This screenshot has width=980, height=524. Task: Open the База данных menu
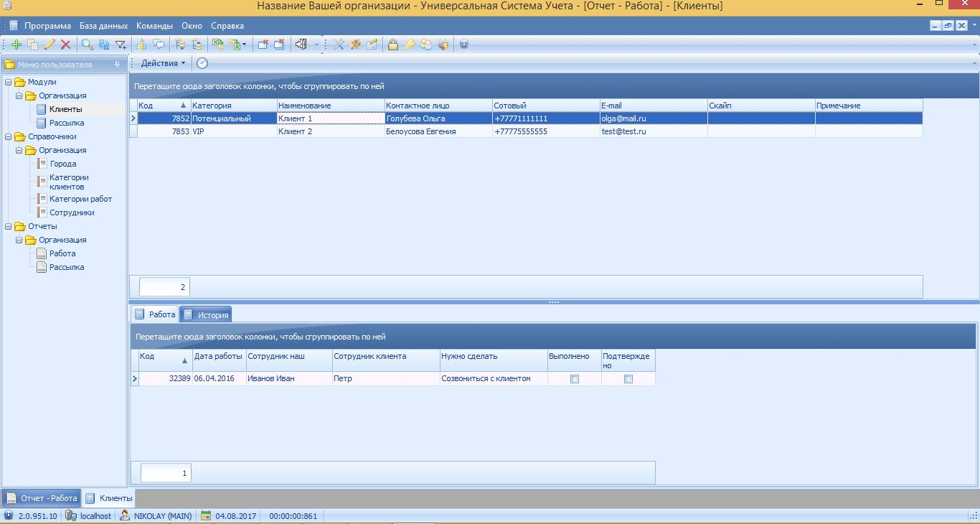(x=104, y=25)
